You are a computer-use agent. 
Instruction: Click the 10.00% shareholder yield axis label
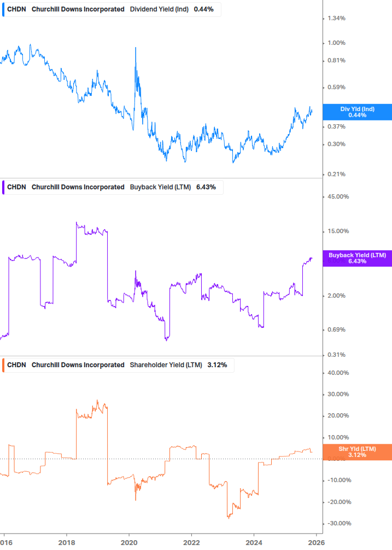tap(338, 437)
